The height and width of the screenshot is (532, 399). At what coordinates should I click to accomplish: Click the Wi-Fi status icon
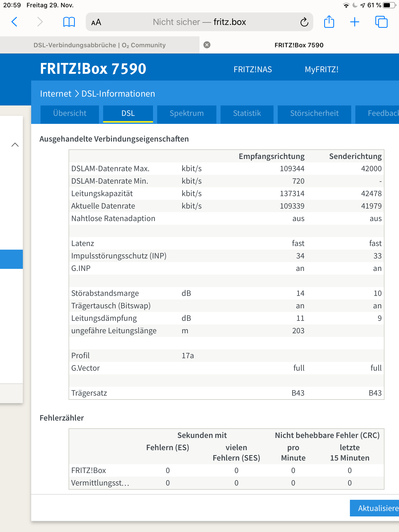tap(346, 5)
